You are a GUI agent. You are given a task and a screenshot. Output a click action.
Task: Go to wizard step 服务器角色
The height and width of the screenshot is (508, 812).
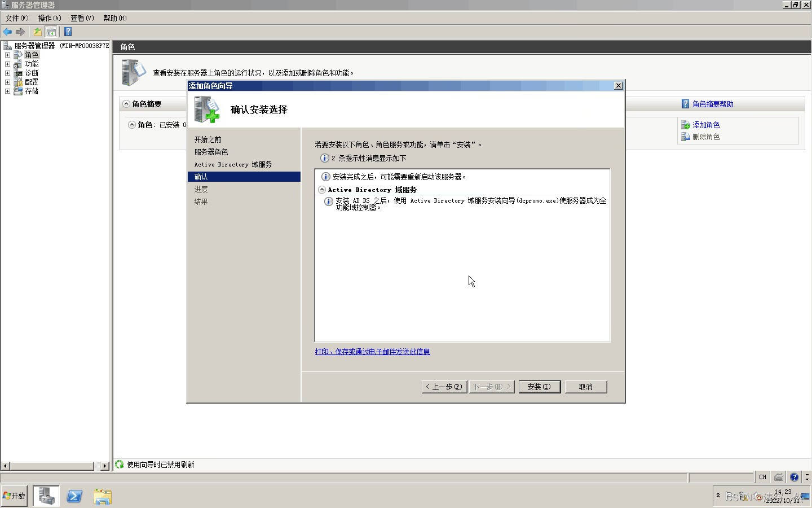click(211, 152)
